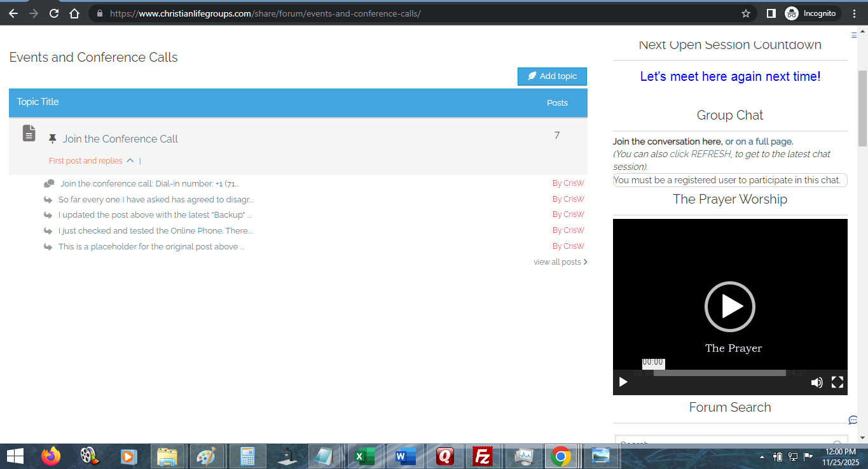Screen dimensions: 868x469
Task: Click the 'Topic Title' column header
Action: [x=38, y=102]
